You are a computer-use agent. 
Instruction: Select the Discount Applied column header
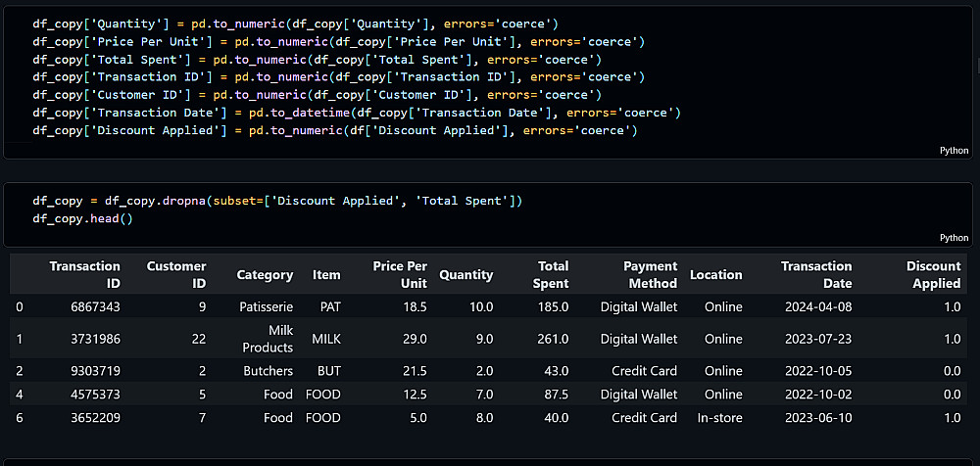(x=933, y=274)
